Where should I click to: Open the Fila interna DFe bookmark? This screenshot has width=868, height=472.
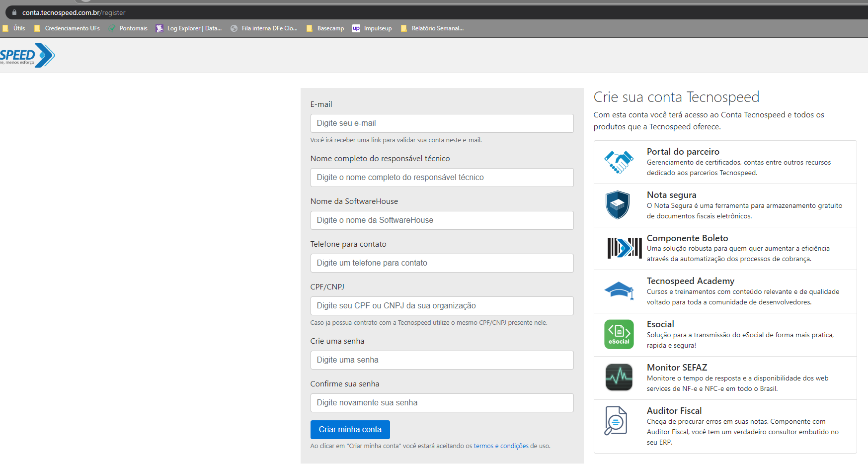pos(264,28)
